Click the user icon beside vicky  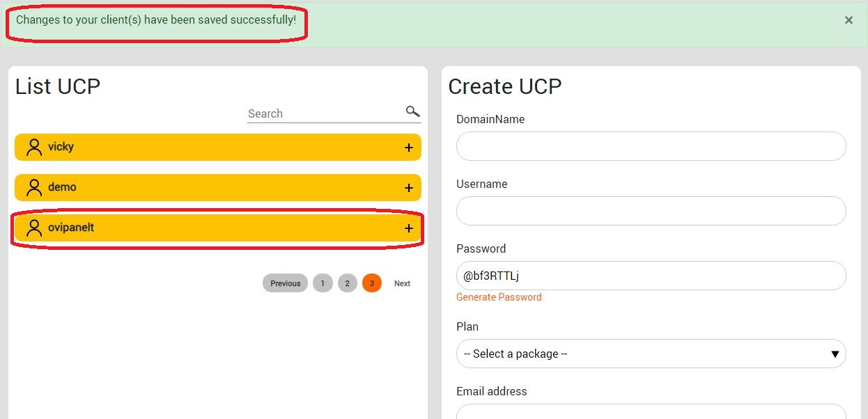(34, 148)
